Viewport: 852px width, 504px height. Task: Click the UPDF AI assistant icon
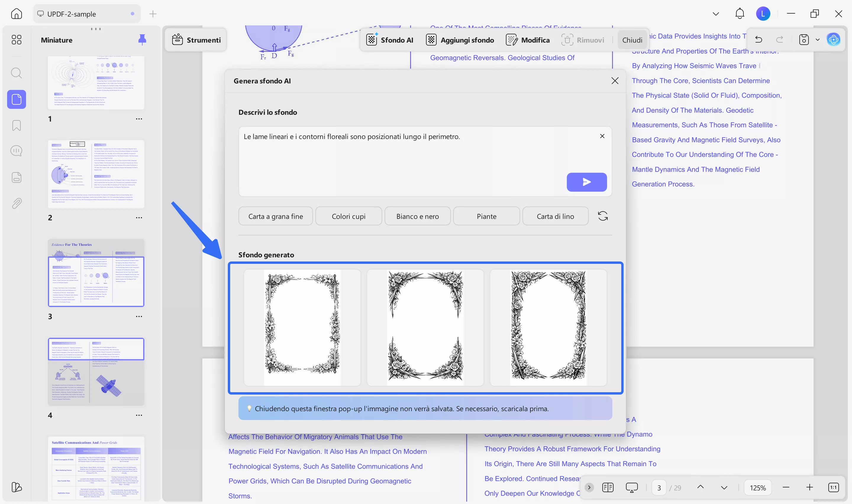tap(833, 40)
